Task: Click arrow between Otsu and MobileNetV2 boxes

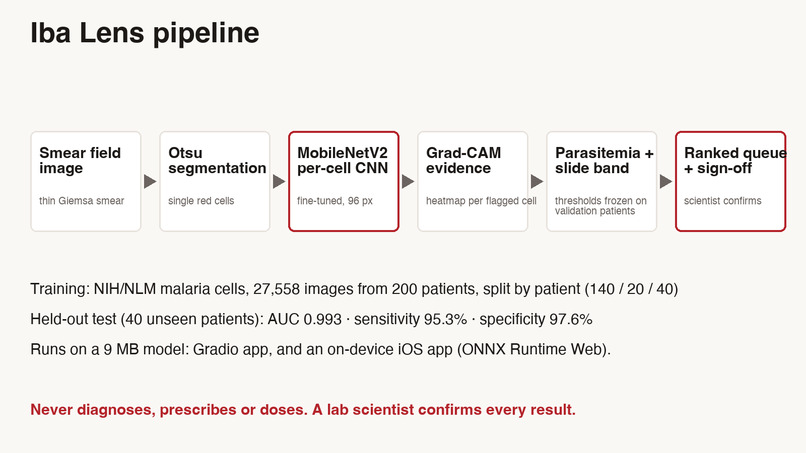Action: (x=279, y=182)
